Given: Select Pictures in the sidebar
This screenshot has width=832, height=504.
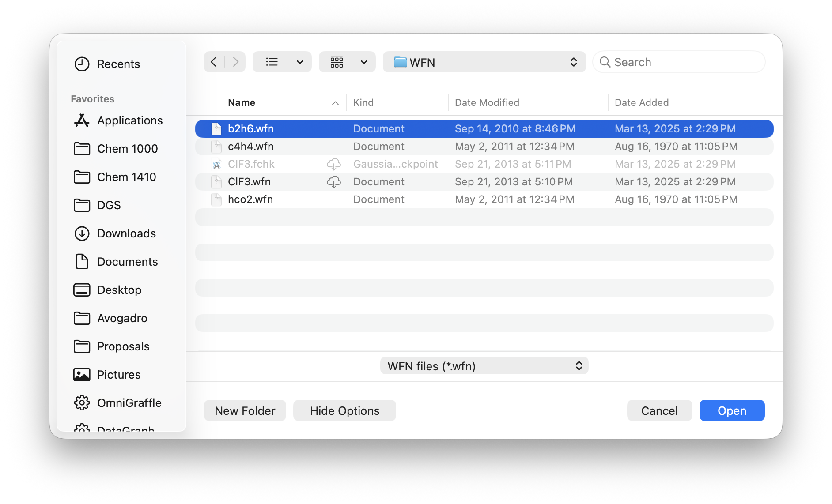Looking at the screenshot, I should (x=118, y=375).
